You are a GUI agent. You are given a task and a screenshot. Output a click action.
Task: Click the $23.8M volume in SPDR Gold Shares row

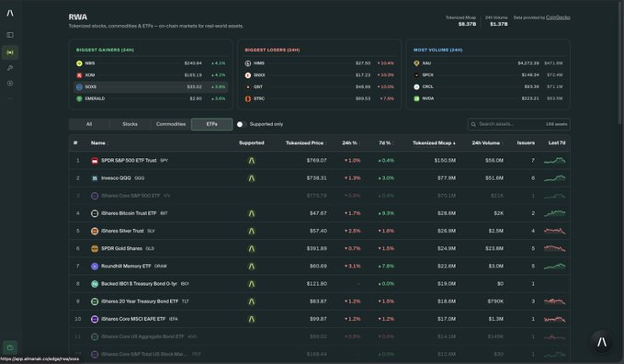(494, 248)
